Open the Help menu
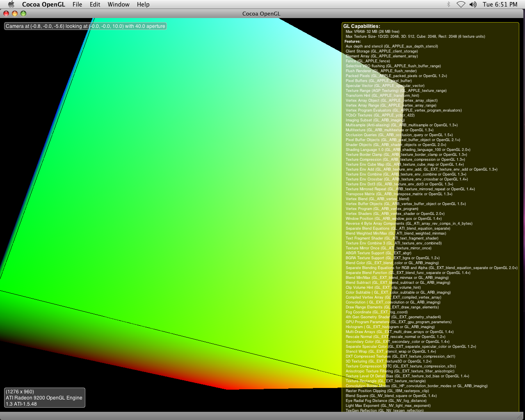Image resolution: width=525 pixels, height=420 pixels. click(x=143, y=5)
